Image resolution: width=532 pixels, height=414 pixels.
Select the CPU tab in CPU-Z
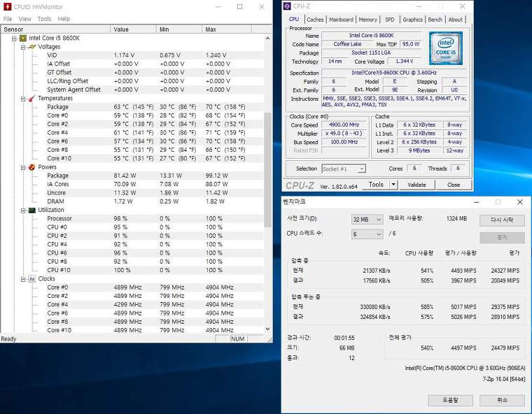[x=294, y=20]
